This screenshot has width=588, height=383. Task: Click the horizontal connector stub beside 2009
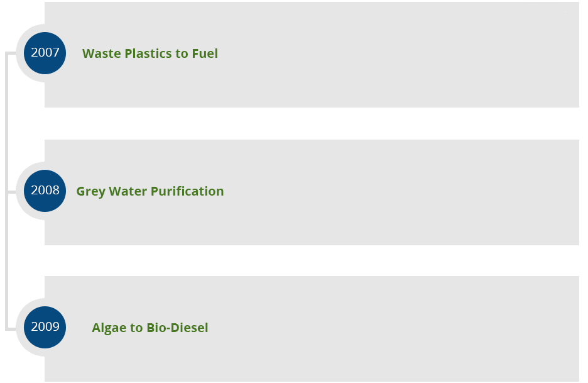tap(11, 329)
